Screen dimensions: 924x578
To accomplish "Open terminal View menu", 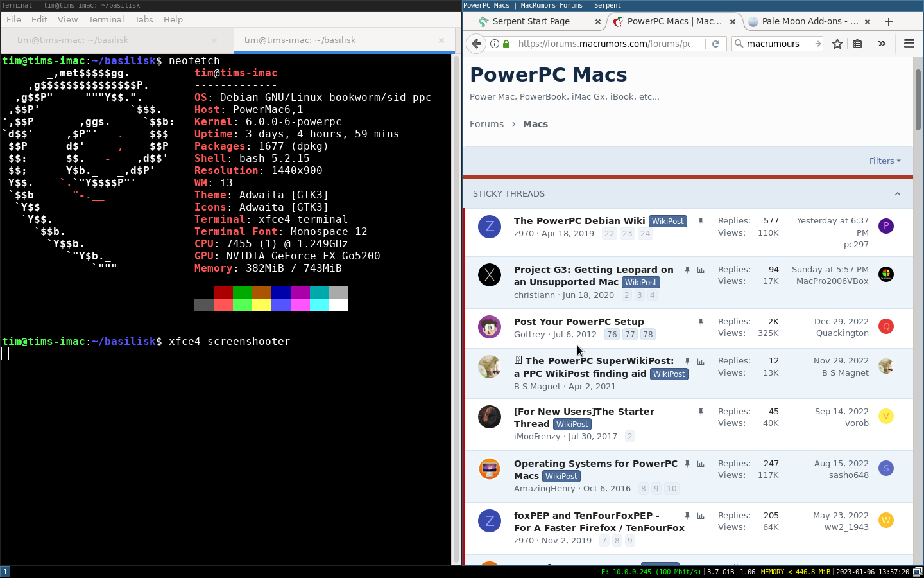I will (x=67, y=19).
